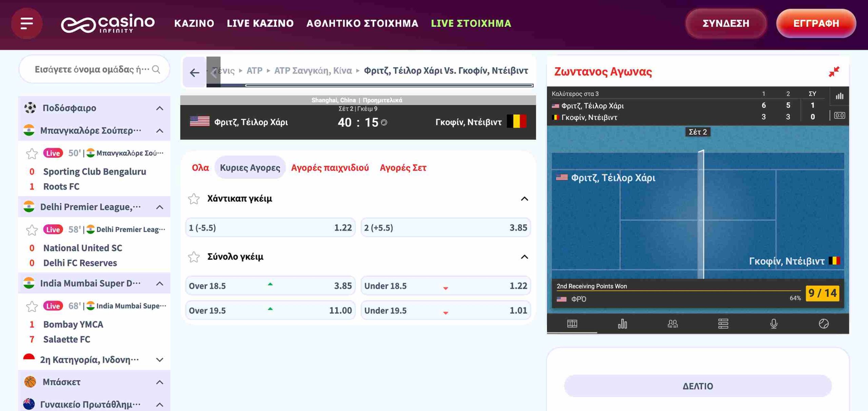Open the hamburger menu icon

(26, 23)
